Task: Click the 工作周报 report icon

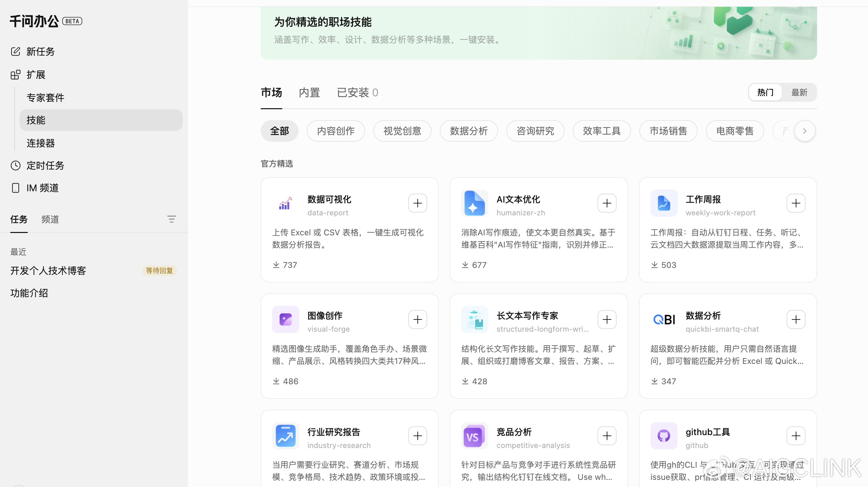Action: click(x=664, y=203)
